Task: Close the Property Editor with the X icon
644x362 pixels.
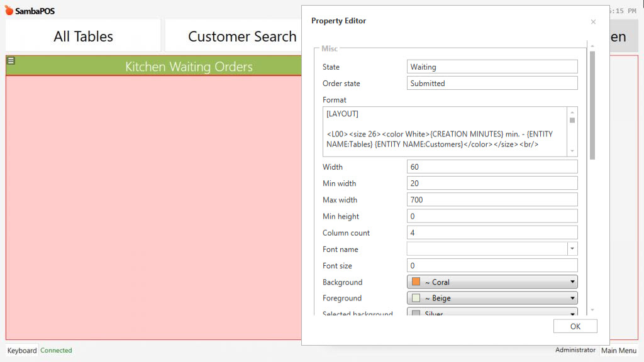Action: (593, 21)
